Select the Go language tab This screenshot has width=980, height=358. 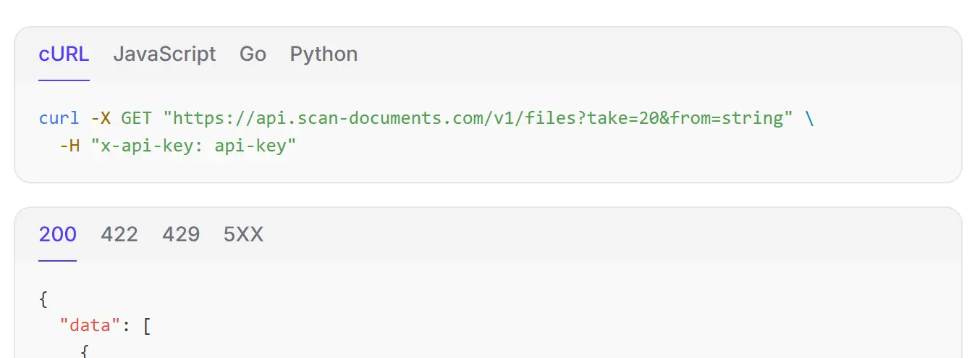(x=253, y=54)
